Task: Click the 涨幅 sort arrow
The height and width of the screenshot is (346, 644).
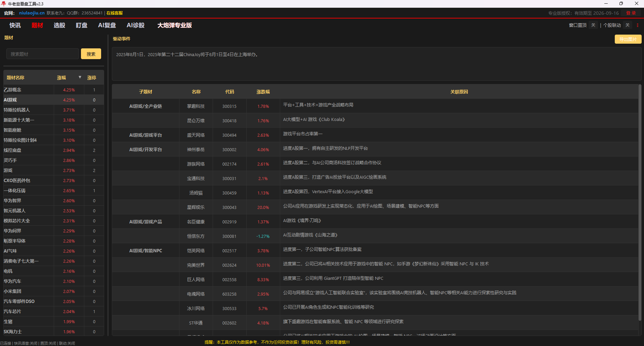Action: tap(80, 77)
